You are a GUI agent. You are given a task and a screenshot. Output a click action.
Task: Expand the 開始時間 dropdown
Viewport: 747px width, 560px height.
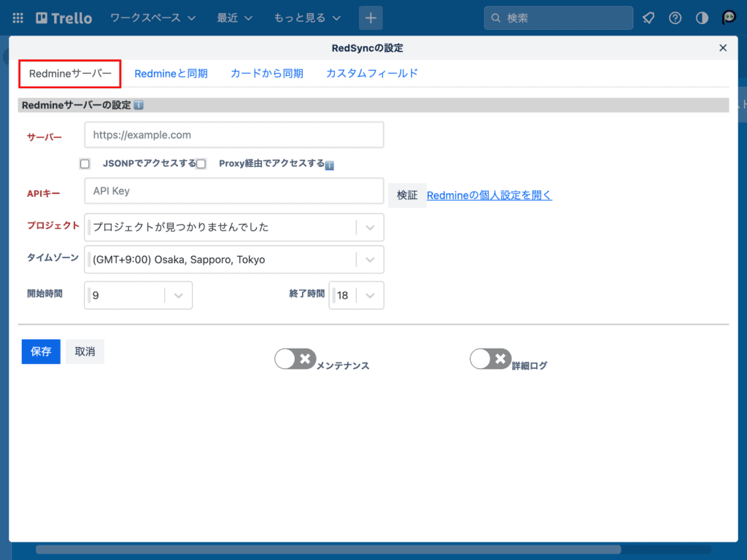177,295
